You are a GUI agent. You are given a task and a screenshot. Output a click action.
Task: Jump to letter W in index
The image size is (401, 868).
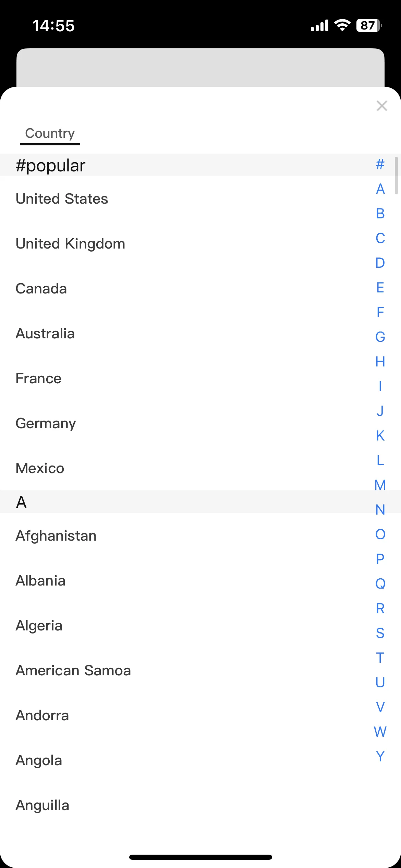point(380,732)
